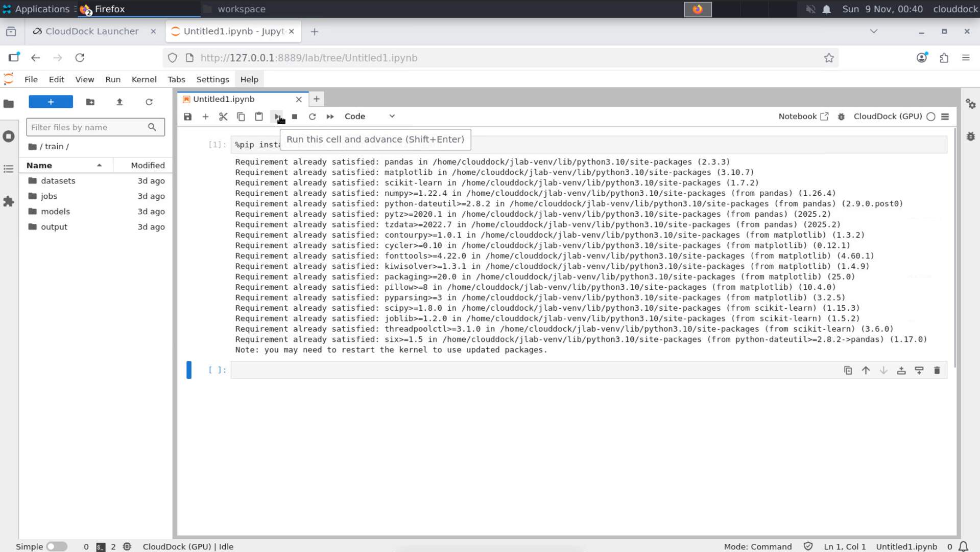Interrupt the kernel with the stop icon
The height and width of the screenshot is (552, 980).
[294, 117]
